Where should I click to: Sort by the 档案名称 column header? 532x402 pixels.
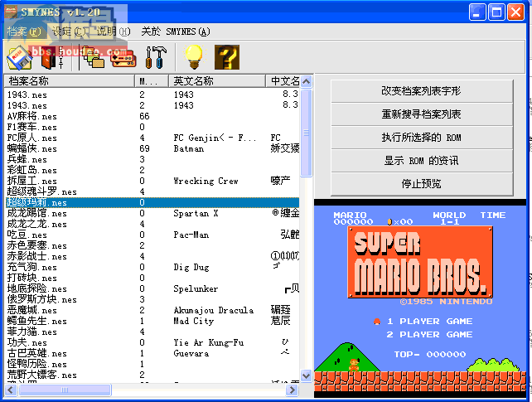pos(70,81)
